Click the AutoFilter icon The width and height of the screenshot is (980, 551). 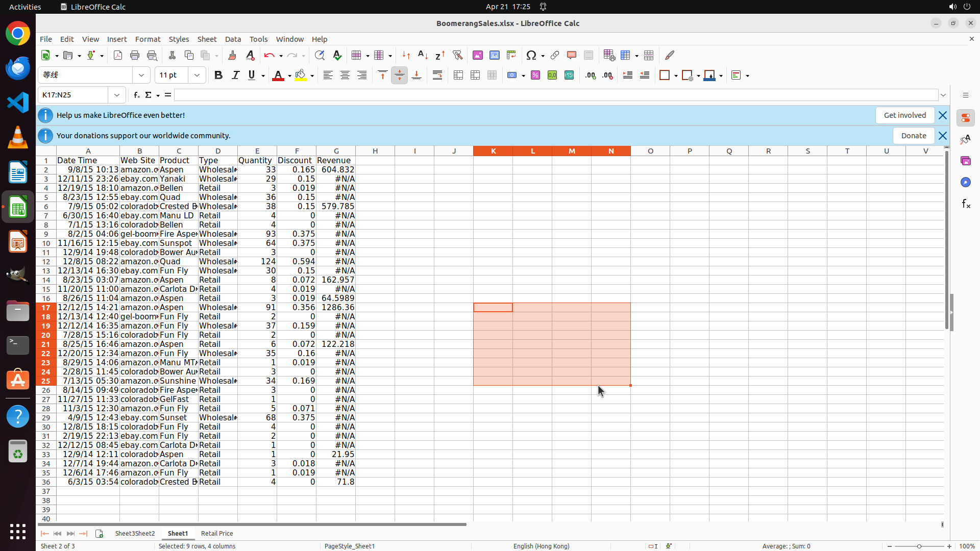coord(457,55)
